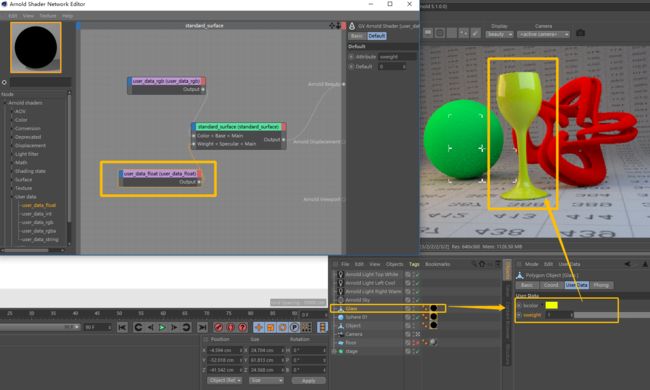Click the sweight slider track
The image size is (650, 390).
click(612, 315)
